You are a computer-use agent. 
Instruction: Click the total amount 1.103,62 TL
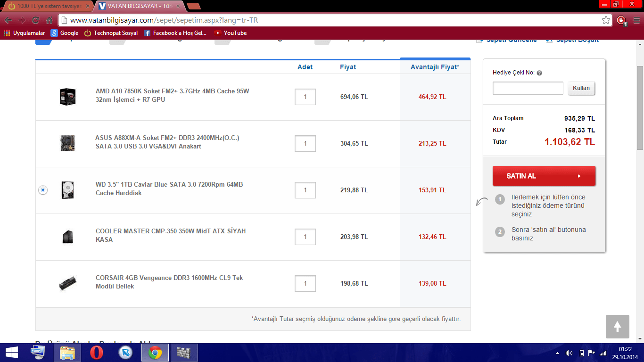point(570,142)
